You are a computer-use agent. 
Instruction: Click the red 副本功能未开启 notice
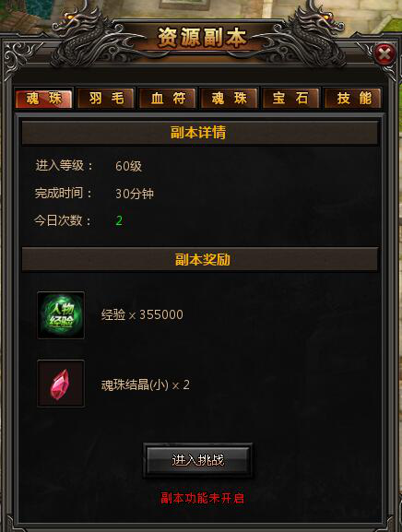(202, 498)
